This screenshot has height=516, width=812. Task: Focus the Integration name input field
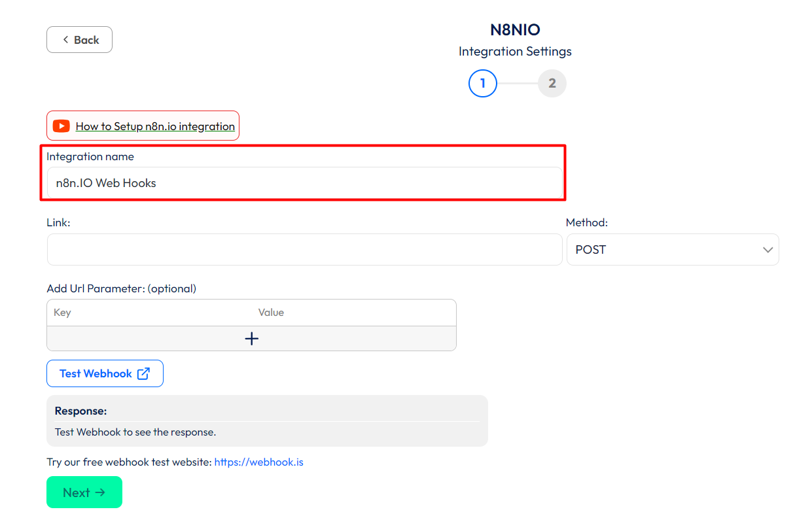click(304, 183)
